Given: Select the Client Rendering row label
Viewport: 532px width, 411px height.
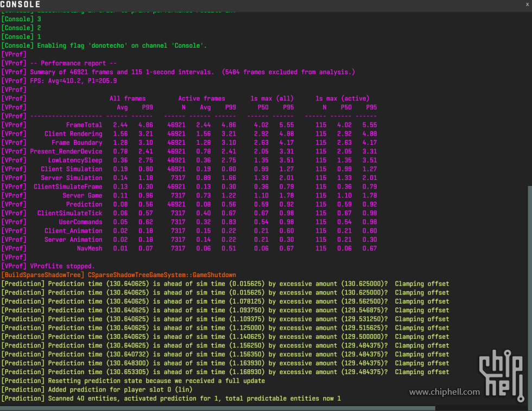Looking at the screenshot, I should (73, 133).
